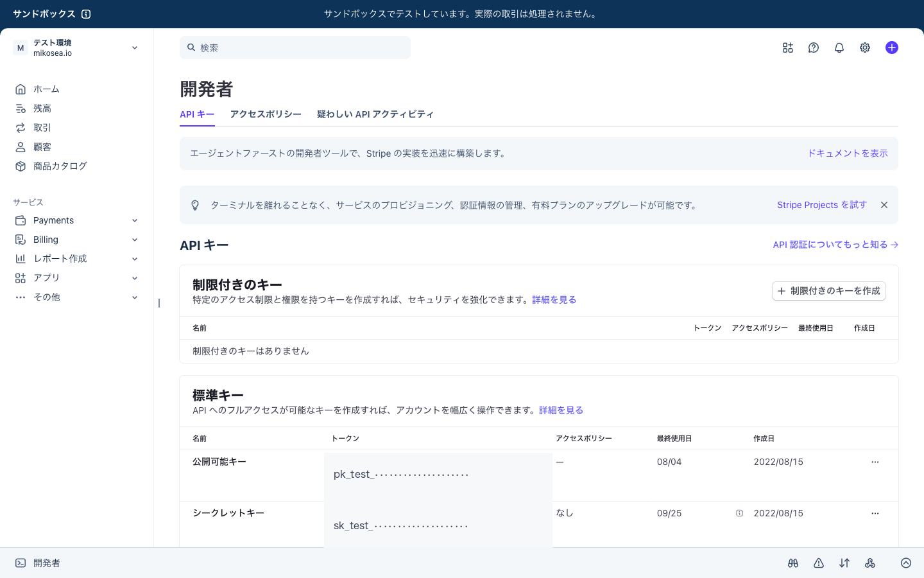This screenshot has width=924, height=578.
Task: Open the 開発者 terminal in bottom bar
Action: pyautogui.click(x=38, y=563)
